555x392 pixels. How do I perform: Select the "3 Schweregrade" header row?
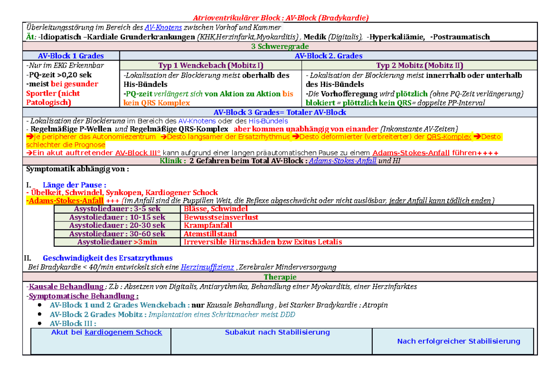tap(279, 47)
